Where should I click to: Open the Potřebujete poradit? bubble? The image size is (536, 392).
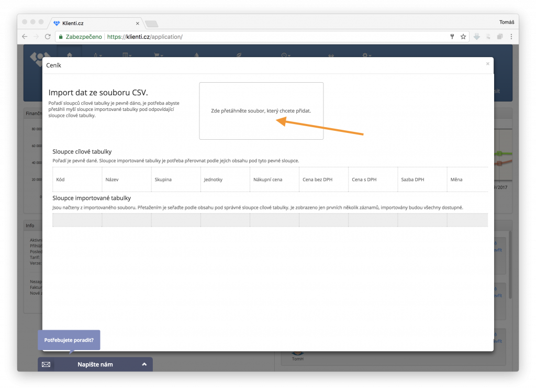(x=69, y=340)
